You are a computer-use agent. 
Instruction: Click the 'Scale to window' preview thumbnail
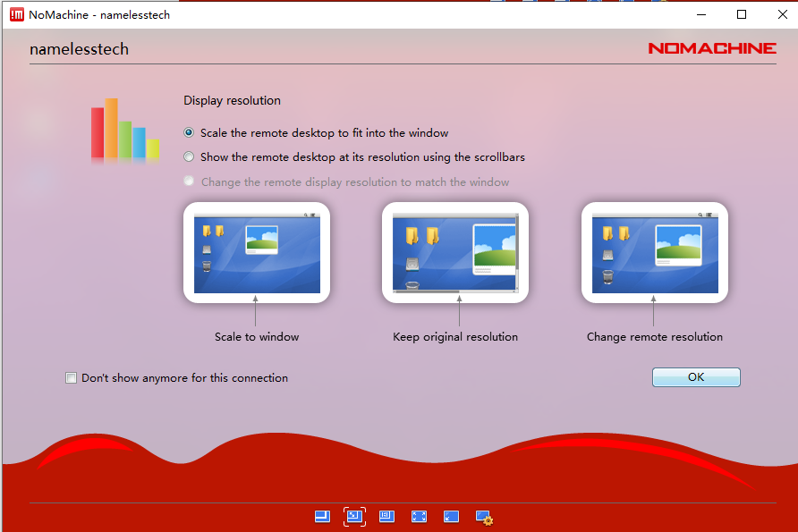257,253
